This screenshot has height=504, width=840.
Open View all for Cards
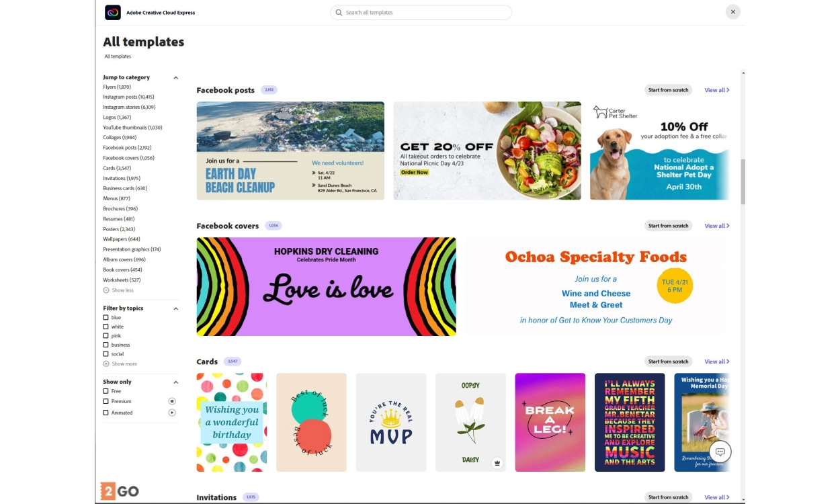point(717,362)
